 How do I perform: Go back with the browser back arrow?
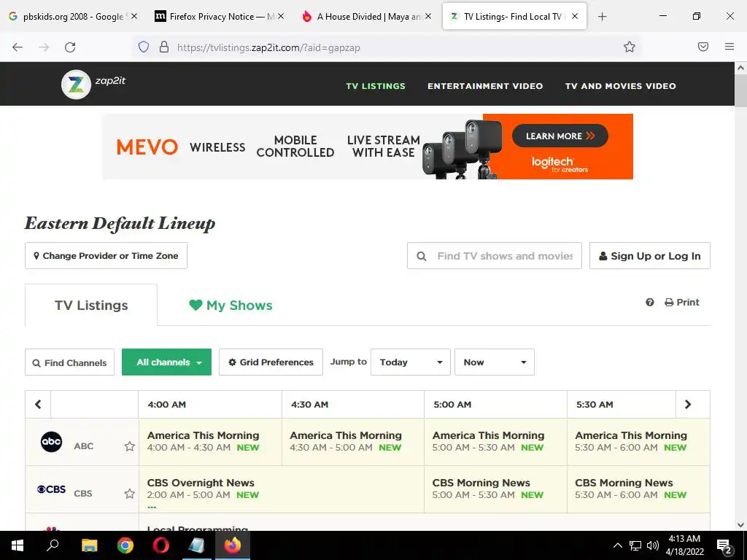pos(18,47)
